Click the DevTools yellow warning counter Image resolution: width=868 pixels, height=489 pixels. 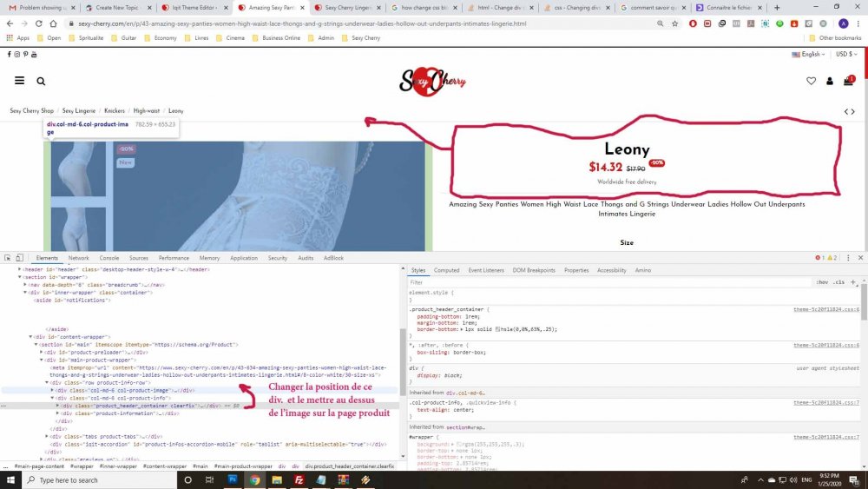pos(832,258)
